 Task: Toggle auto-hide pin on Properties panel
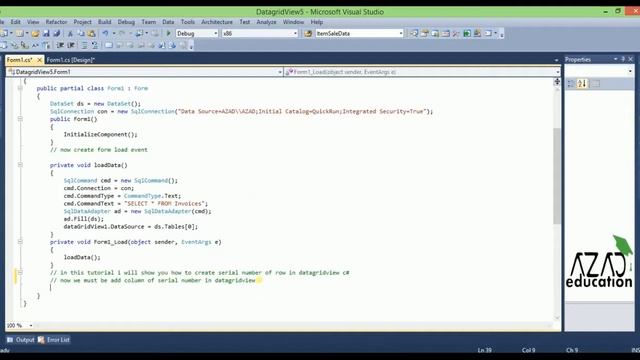623,59
